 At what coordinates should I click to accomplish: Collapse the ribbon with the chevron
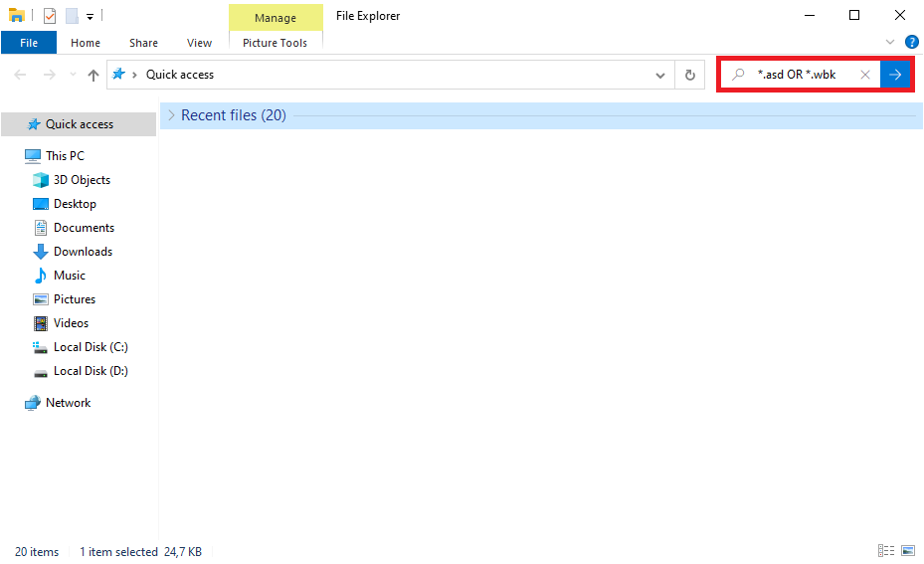pyautogui.click(x=890, y=42)
